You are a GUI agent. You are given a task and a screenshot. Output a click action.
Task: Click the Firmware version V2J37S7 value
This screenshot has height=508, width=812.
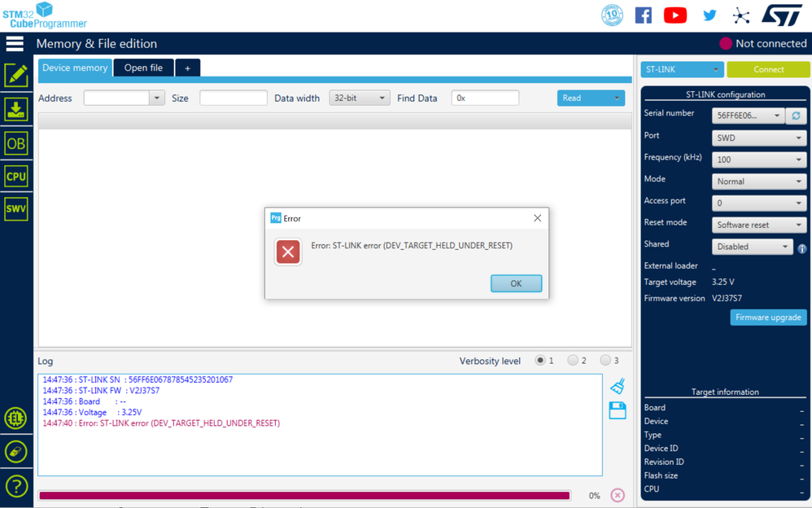click(727, 298)
